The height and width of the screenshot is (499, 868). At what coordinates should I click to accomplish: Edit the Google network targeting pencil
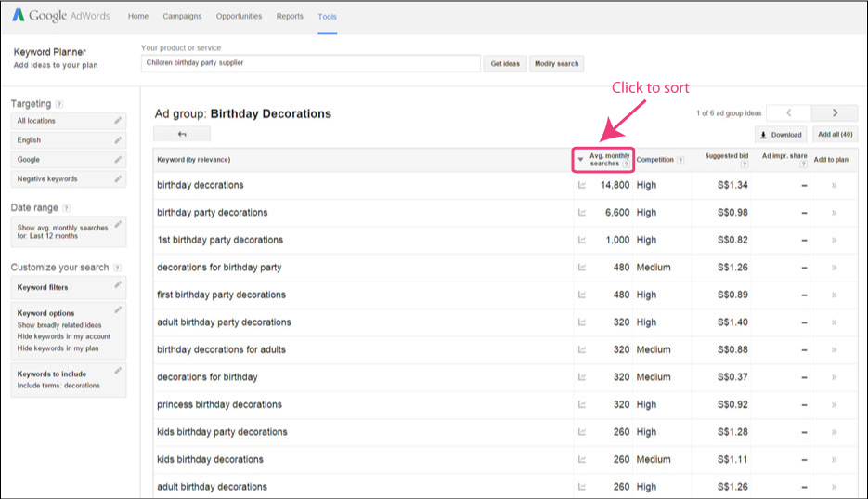coord(118,160)
